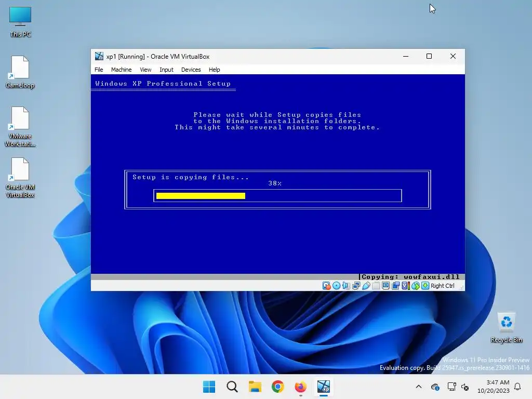532x399 pixels.
Task: Click the 'Copying: wowfaxui.dll' status text
Action: (x=410, y=277)
